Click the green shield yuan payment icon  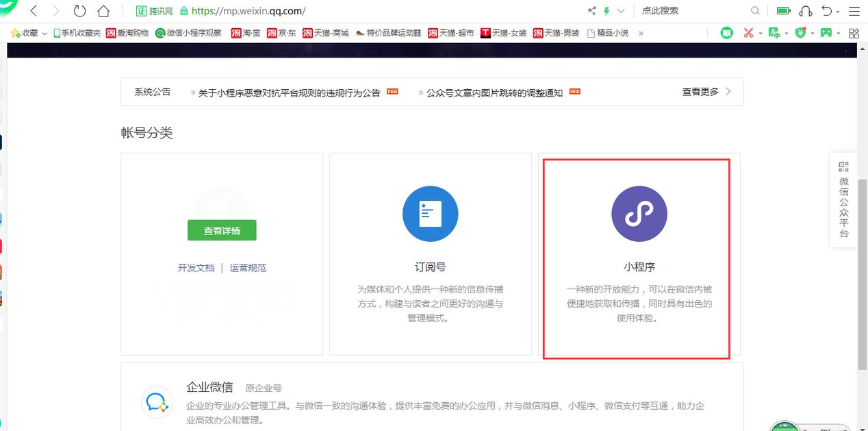[800, 33]
